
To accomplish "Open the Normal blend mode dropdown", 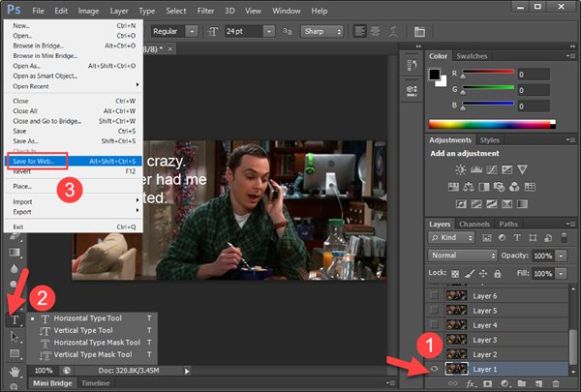I will (463, 256).
